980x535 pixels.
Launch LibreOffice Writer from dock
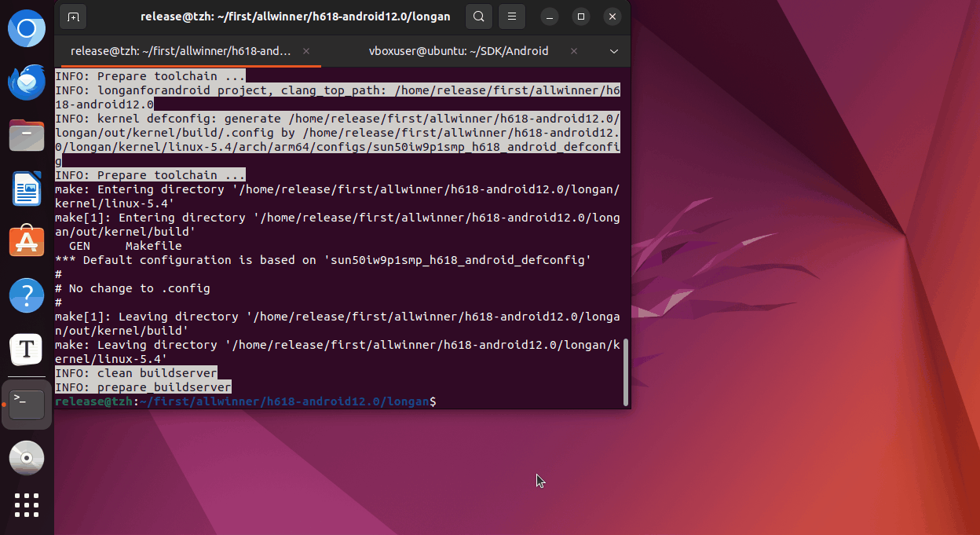(x=27, y=189)
